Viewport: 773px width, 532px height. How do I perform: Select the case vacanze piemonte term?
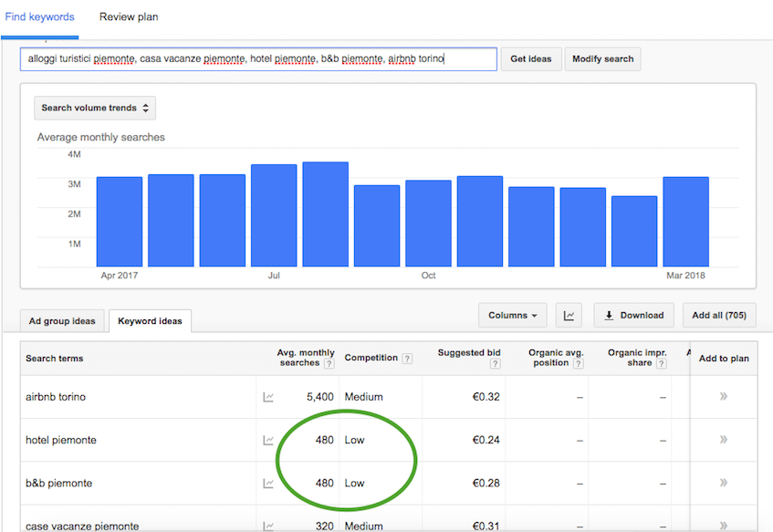(x=82, y=527)
